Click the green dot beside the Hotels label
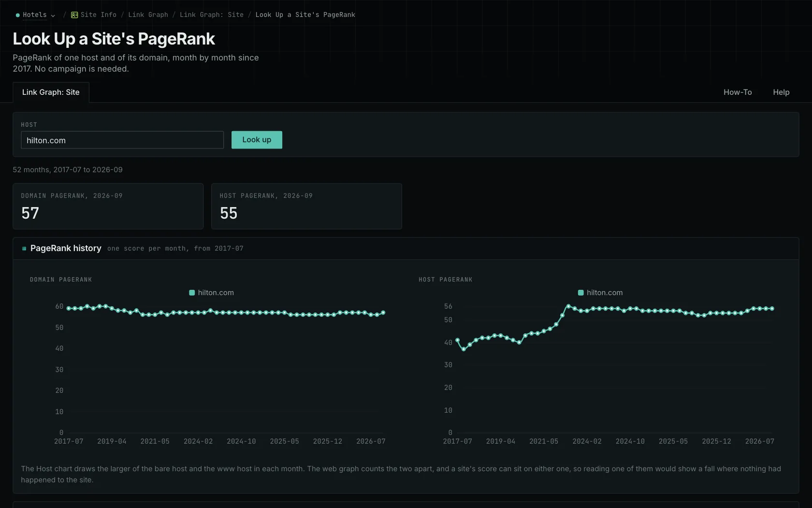The image size is (812, 508). click(18, 15)
